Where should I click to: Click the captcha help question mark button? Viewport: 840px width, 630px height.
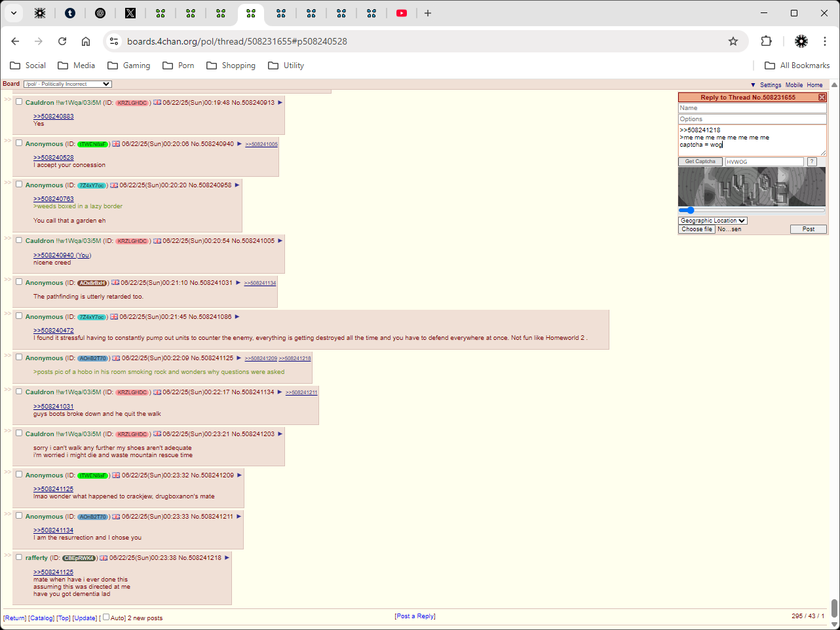coord(812,162)
